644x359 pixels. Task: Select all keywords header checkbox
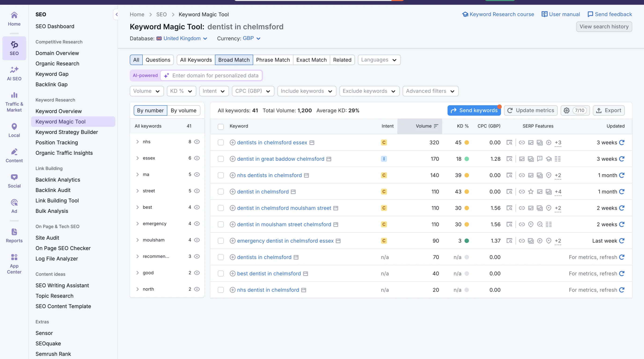(220, 127)
